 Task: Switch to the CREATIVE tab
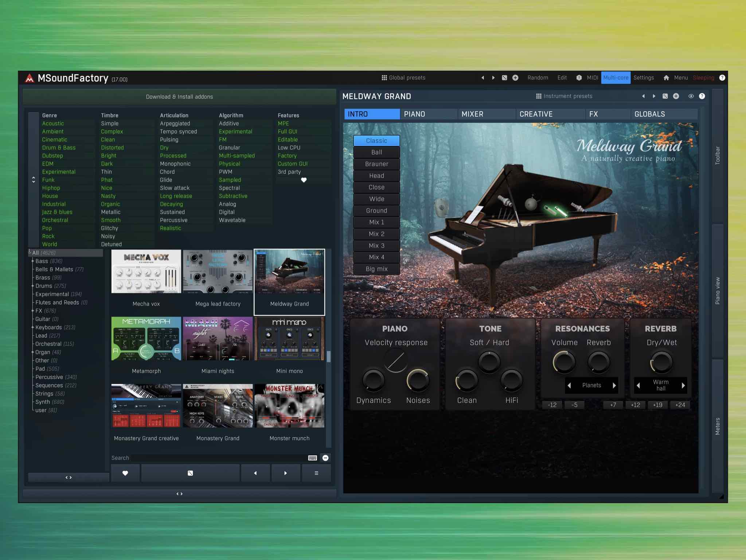click(x=551, y=114)
